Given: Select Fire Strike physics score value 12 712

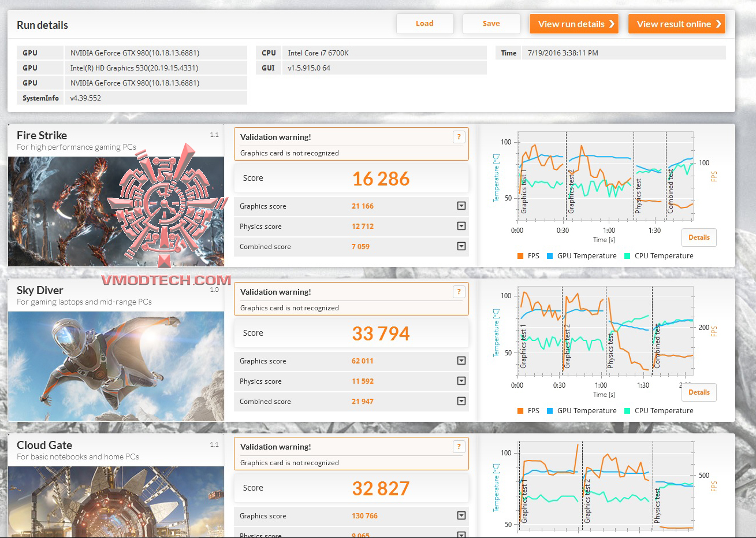Looking at the screenshot, I should (363, 227).
